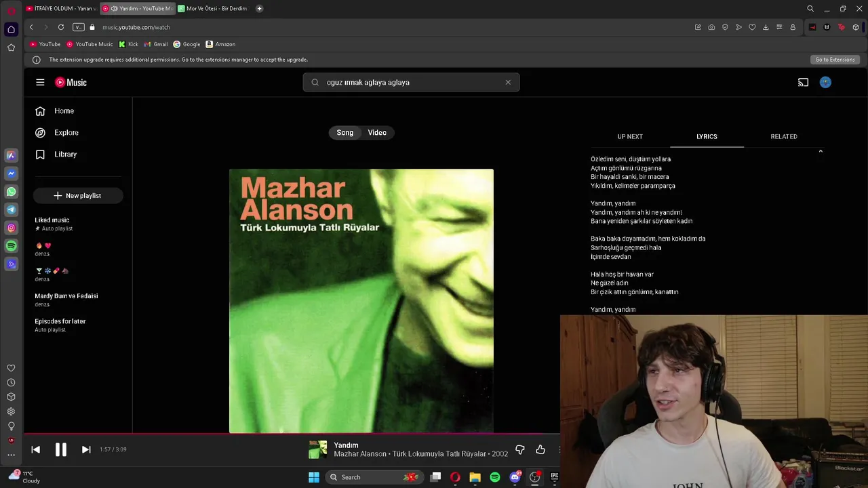Viewport: 868px width, 488px height.
Task: Open Gmail bookmark
Action: coord(156,44)
